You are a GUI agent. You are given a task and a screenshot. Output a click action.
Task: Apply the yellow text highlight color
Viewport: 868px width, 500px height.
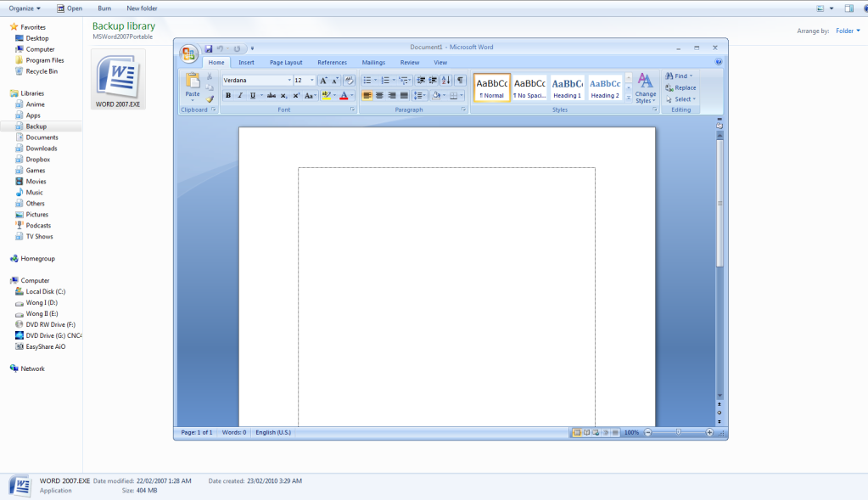coord(326,95)
